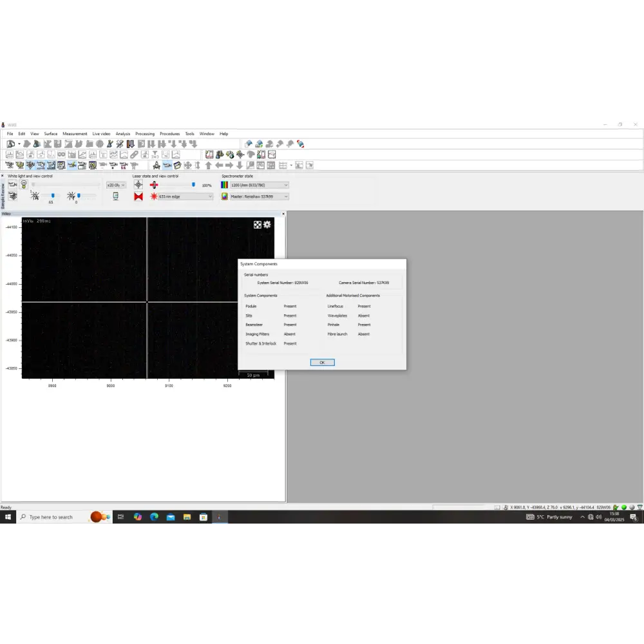Viewport: 644px width, 644px height.
Task: Expand the Master: Renishaw 537K99 spectrometer dropdown
Action: (256, 196)
